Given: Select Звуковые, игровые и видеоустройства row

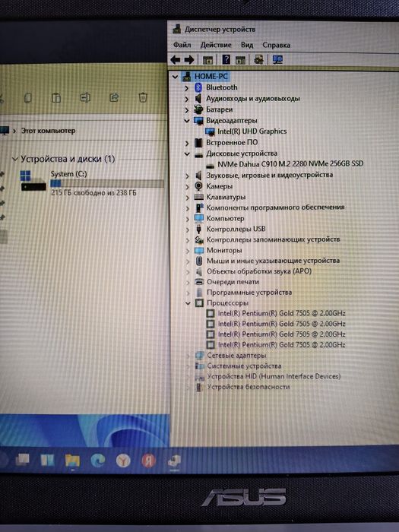Looking at the screenshot, I should 270,175.
